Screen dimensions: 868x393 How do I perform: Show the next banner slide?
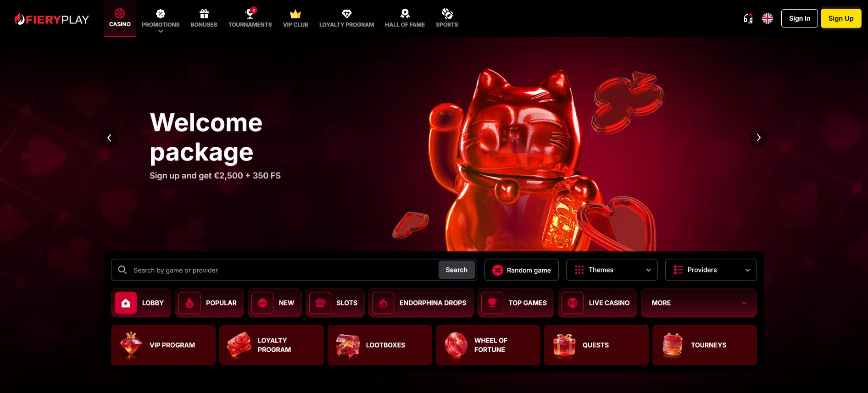758,138
